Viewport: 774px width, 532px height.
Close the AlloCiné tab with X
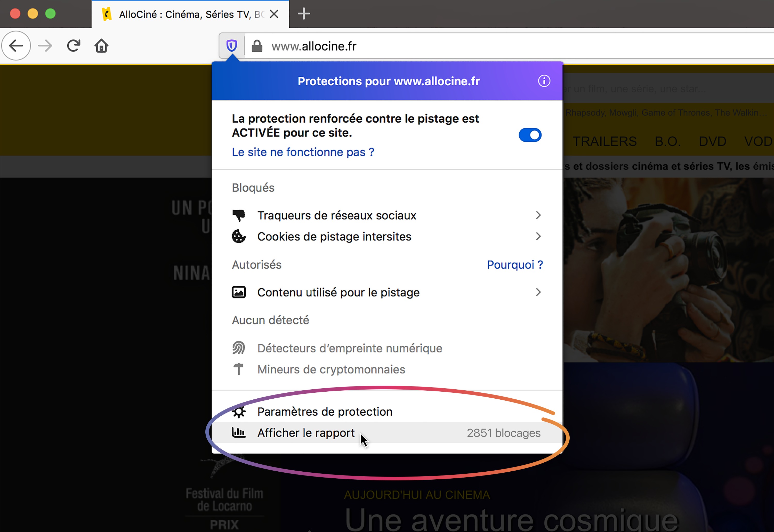point(274,14)
